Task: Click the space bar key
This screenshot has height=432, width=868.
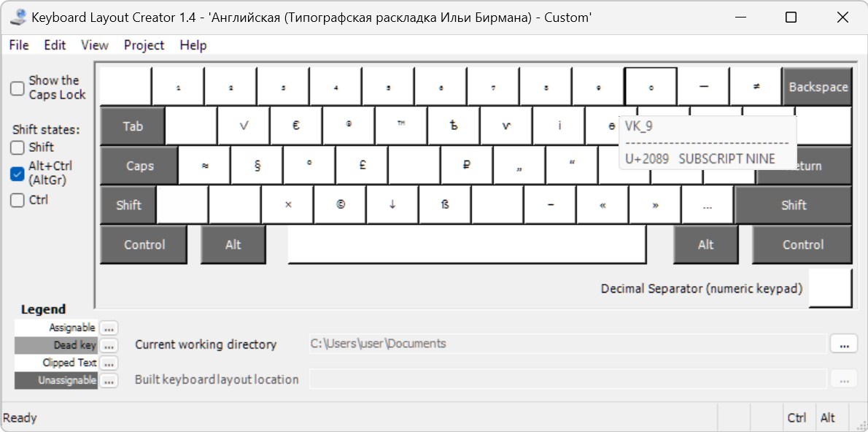Action: click(x=468, y=244)
